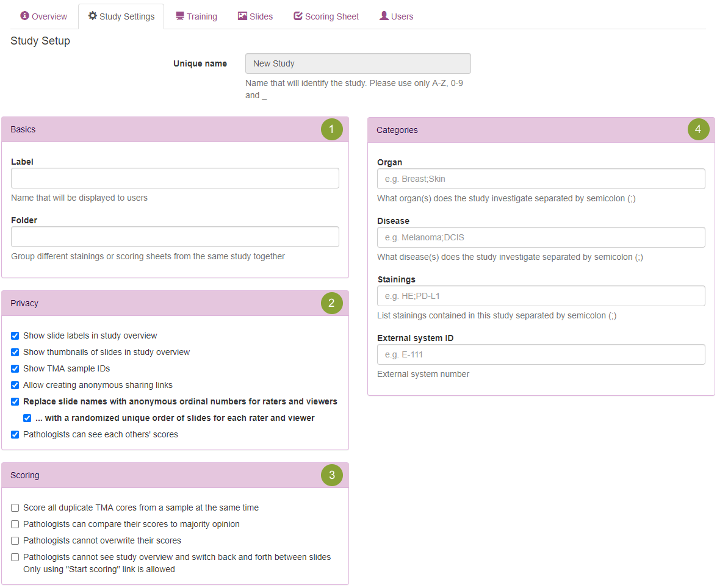
Task: Focus the Folder text field
Action: pos(175,237)
